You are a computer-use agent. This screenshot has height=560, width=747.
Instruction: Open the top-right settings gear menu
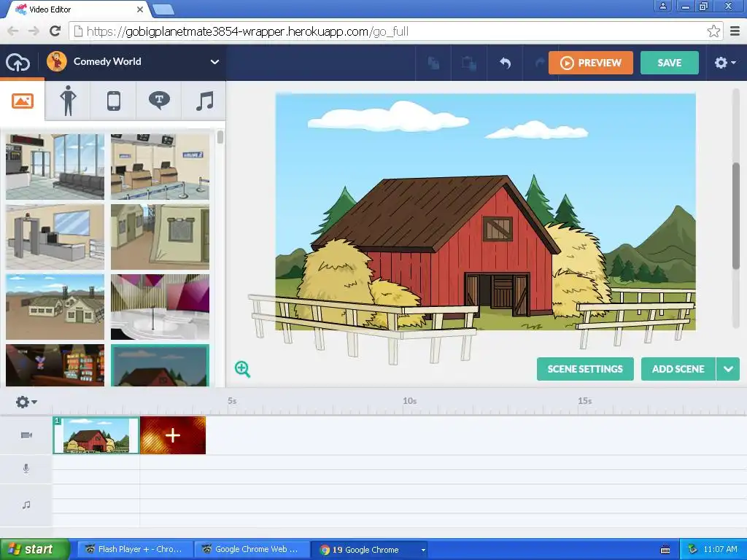click(725, 63)
